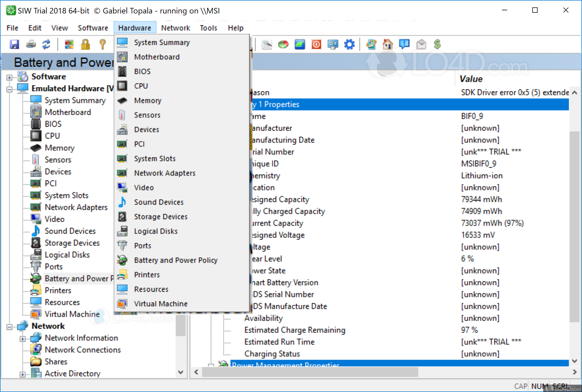This screenshot has height=392, width=582.
Task: Expand the Active Directory tree node
Action: pos(23,375)
